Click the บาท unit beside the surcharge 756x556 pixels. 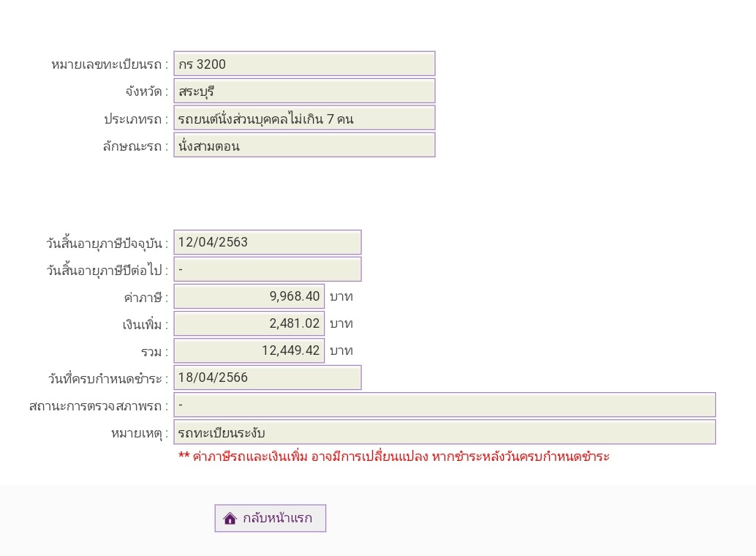(341, 323)
